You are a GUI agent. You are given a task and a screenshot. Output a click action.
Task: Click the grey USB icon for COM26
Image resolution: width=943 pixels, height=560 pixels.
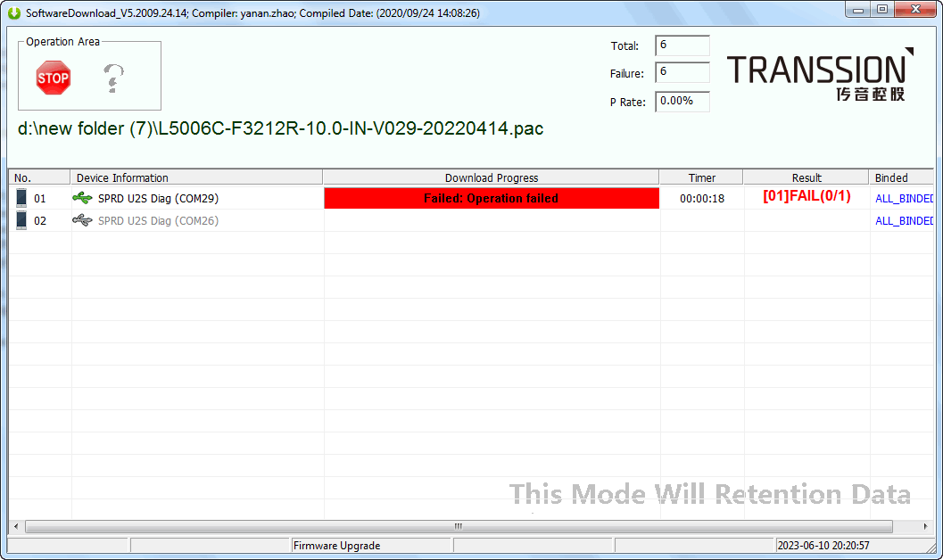(x=82, y=220)
